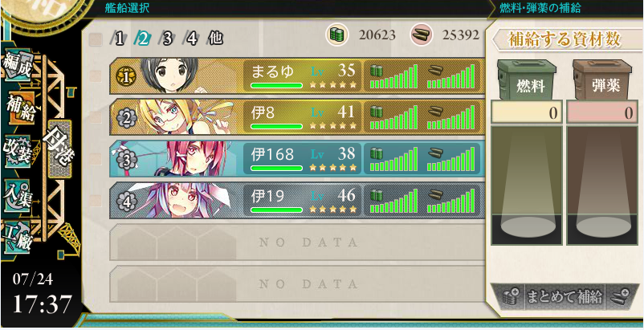
Task: Click the 燃料 fuel crate icon
Action: [527, 79]
